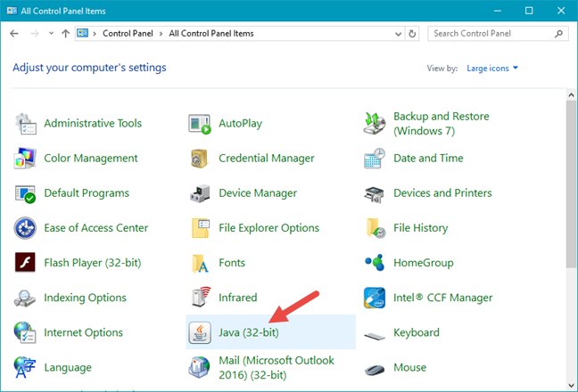Click the Forward navigation arrow

34,34
